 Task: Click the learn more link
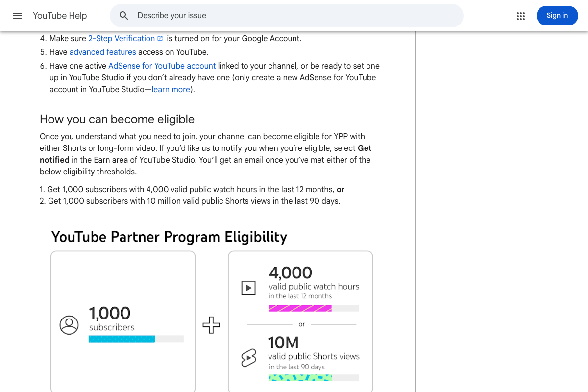171,89
